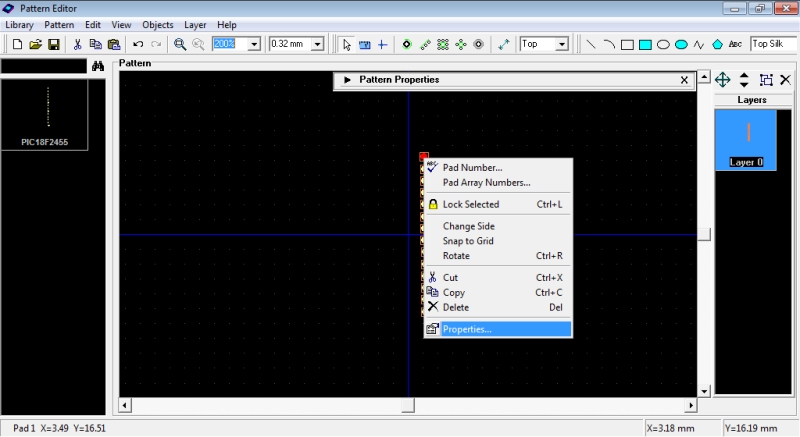Select the filled ellipse tool

[681, 44]
